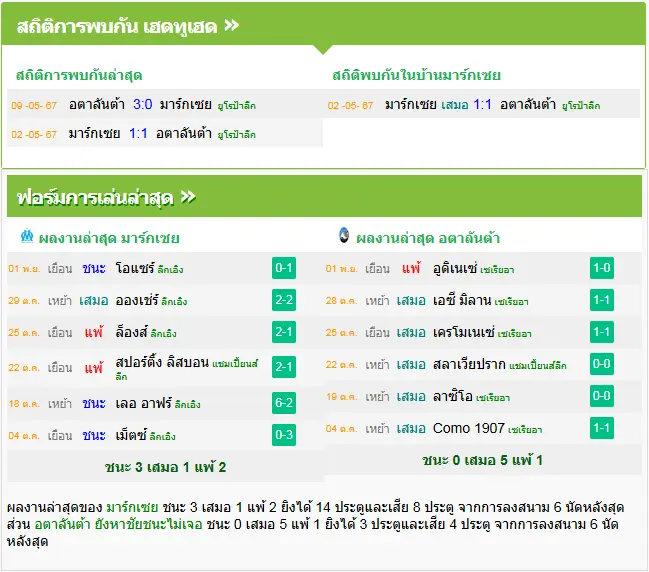Click the 1-1 score badge for เครโมเนเซ่
Screen dimensions: 649x572
602,332
